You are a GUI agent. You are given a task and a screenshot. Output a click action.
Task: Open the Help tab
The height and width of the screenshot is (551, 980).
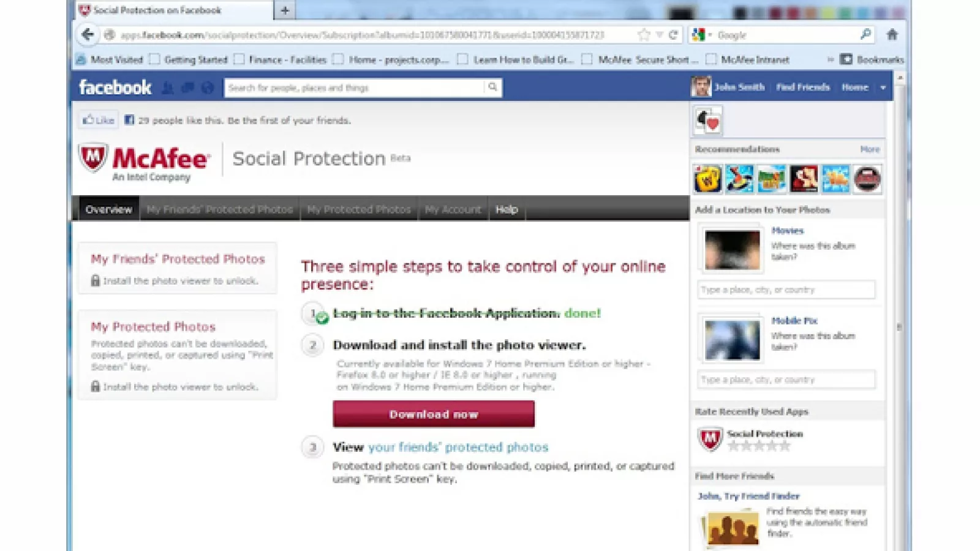[507, 209]
